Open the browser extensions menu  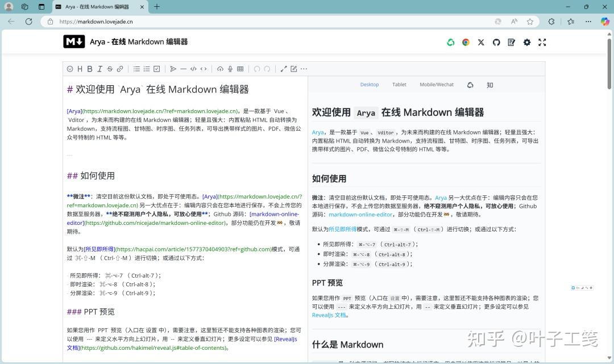tap(551, 22)
